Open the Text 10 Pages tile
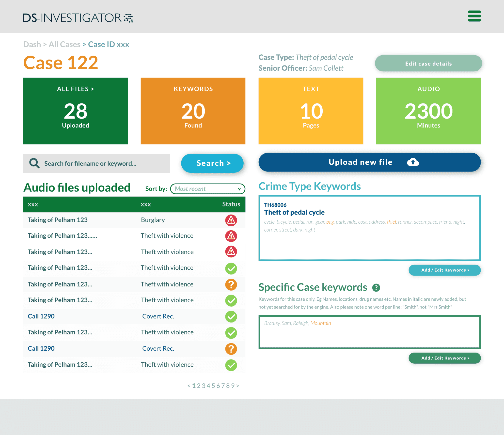The image size is (504, 435). pyautogui.click(x=311, y=111)
